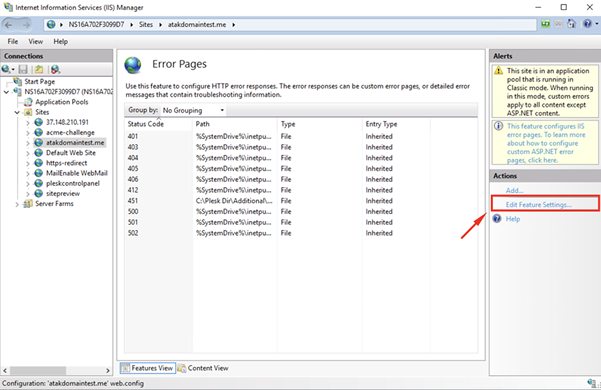Click the blue Help icon in Actions pane
The width and height of the screenshot is (601, 390).
pyautogui.click(x=497, y=219)
